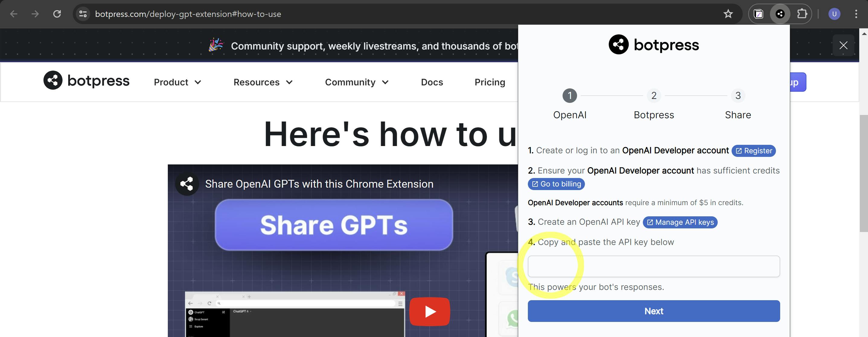The height and width of the screenshot is (337, 868).
Task: Click the Botpress logo in navbar
Action: tap(86, 81)
